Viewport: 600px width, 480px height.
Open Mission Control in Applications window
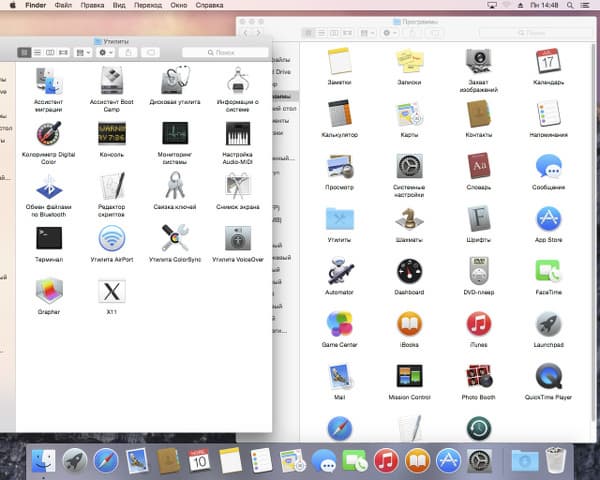[x=409, y=376]
